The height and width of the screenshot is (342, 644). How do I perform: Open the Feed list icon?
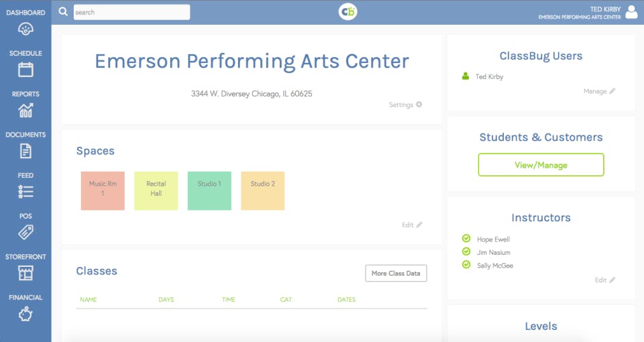point(25,191)
